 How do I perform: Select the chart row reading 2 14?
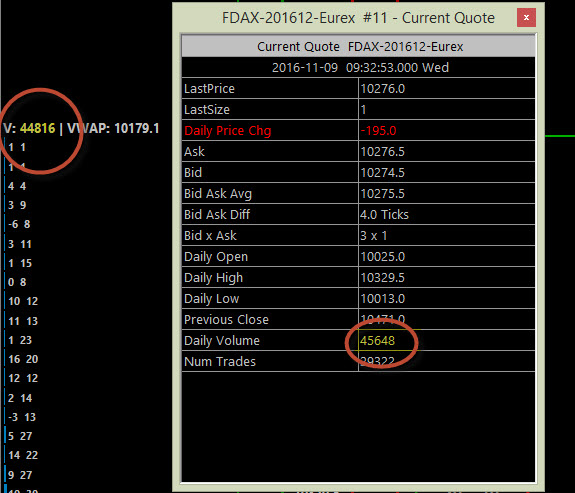tap(20, 398)
